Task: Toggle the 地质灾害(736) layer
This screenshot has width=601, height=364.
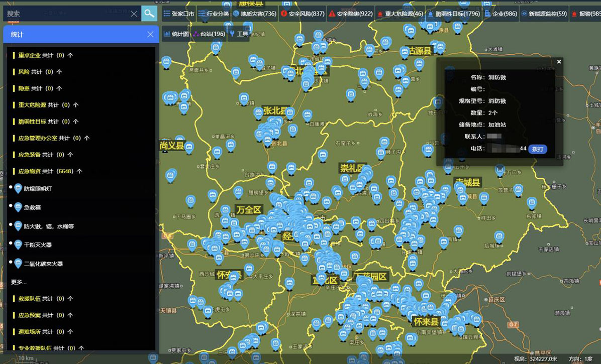Action: pos(254,14)
